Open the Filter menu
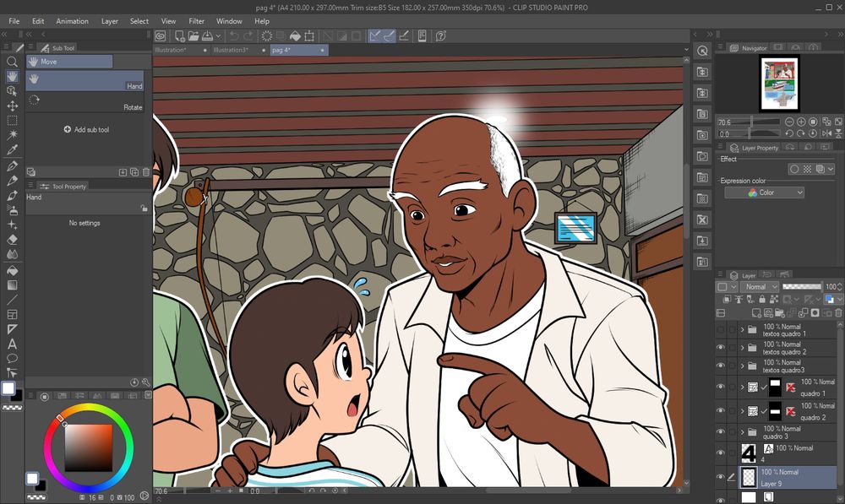The image size is (845, 504). [x=196, y=21]
